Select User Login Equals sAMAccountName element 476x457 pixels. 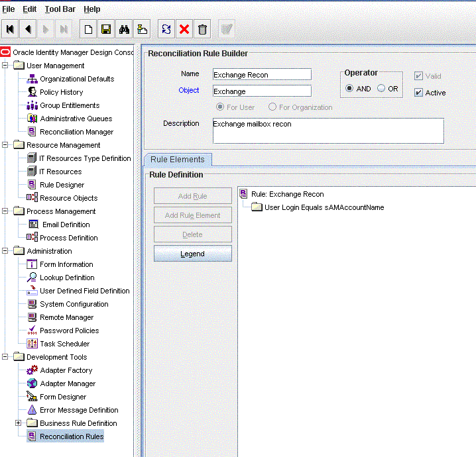click(x=324, y=207)
